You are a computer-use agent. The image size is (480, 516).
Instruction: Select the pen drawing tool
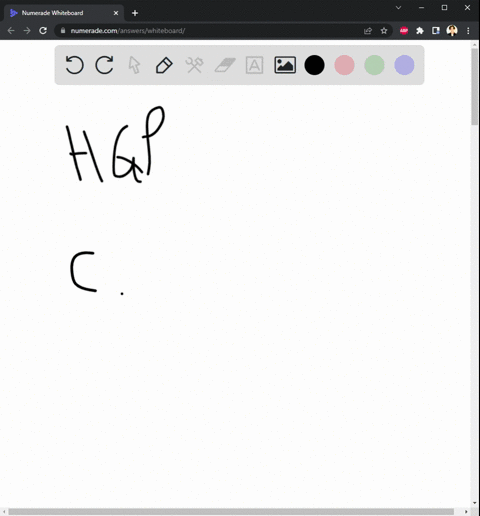164,65
